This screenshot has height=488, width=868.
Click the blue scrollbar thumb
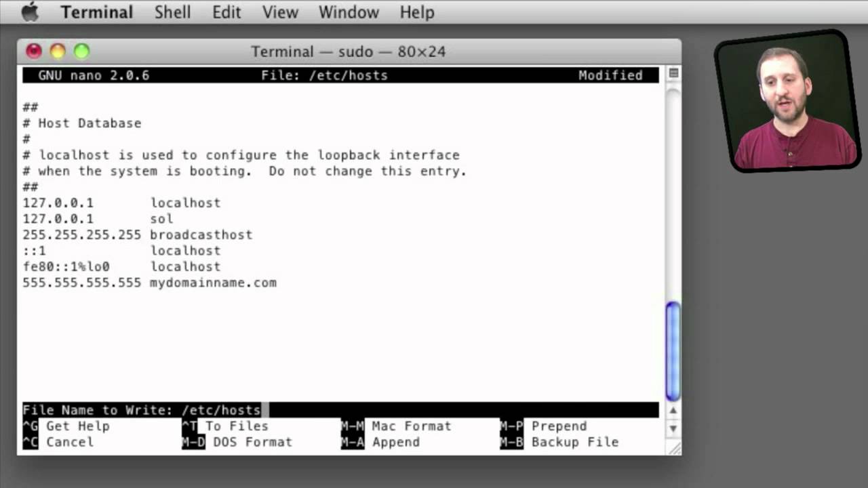pos(673,351)
